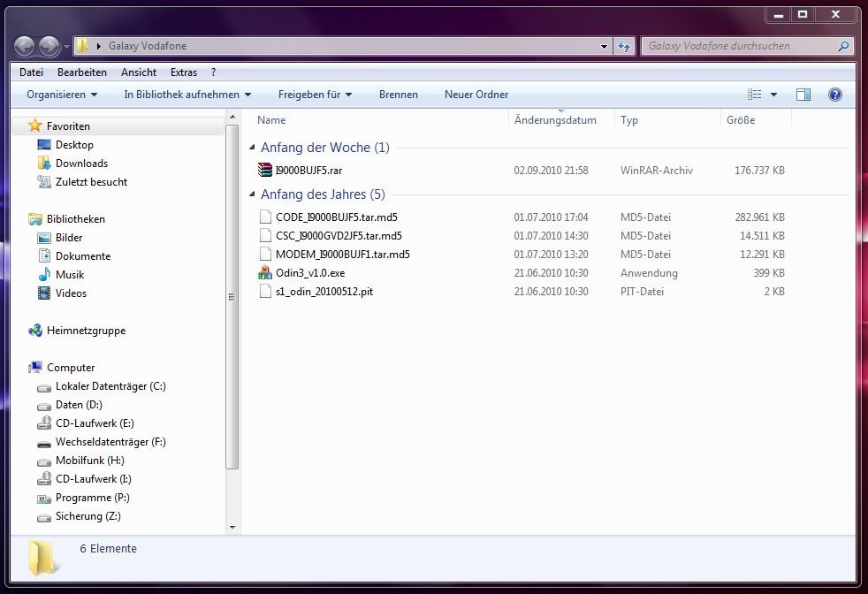Click the WinRAR-Archiv type cell
The width and height of the screenshot is (868, 594).
pos(657,171)
